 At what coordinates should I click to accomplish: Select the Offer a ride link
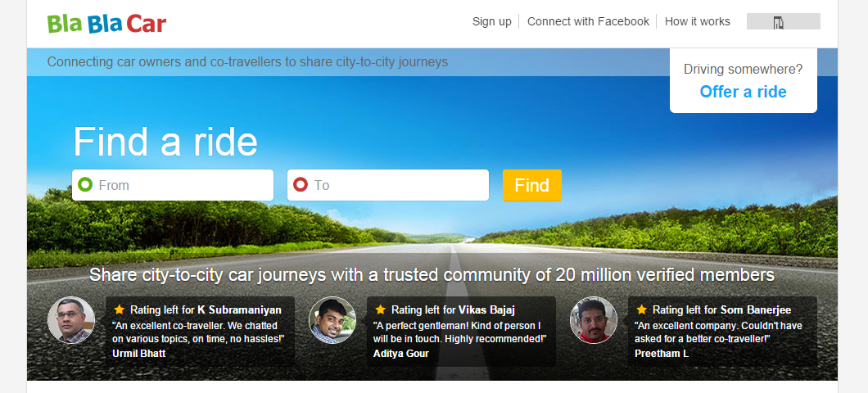click(x=743, y=92)
